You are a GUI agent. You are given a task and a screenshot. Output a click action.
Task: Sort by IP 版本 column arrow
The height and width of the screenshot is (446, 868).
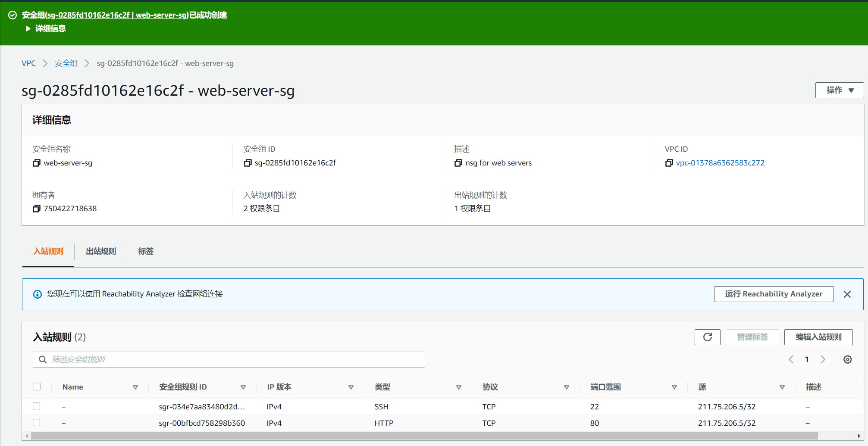pos(351,387)
